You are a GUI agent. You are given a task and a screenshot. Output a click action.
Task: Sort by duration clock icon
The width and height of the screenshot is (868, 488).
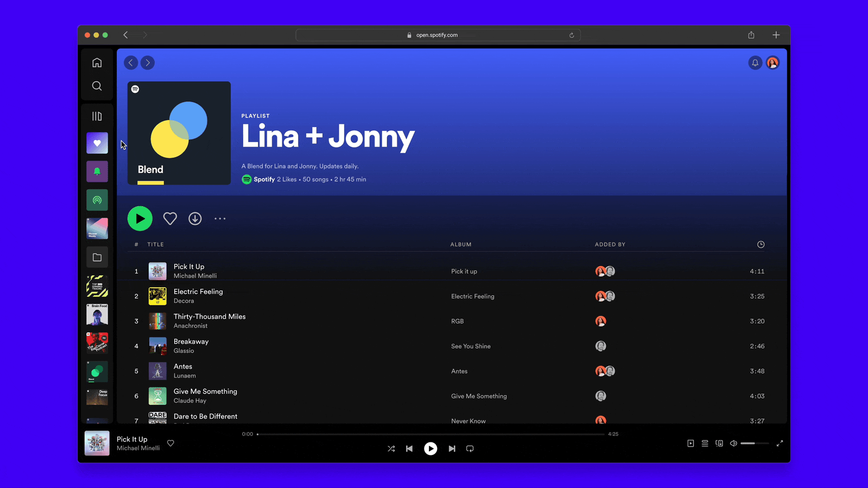point(761,244)
